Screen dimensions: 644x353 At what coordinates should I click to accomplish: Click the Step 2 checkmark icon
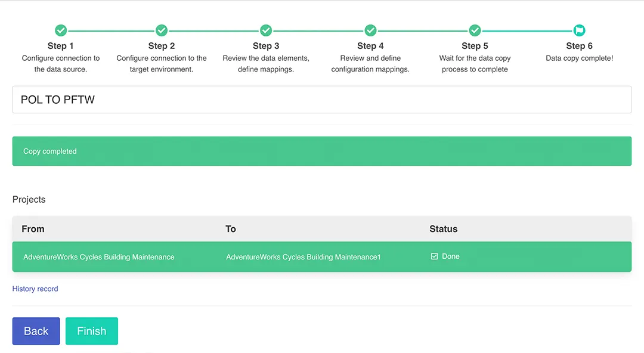[162, 30]
